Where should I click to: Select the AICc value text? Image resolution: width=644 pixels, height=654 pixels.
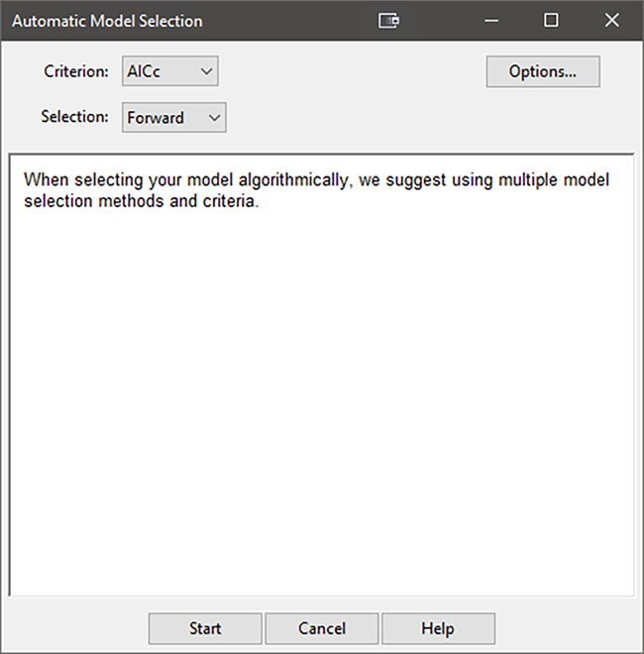tap(145, 71)
